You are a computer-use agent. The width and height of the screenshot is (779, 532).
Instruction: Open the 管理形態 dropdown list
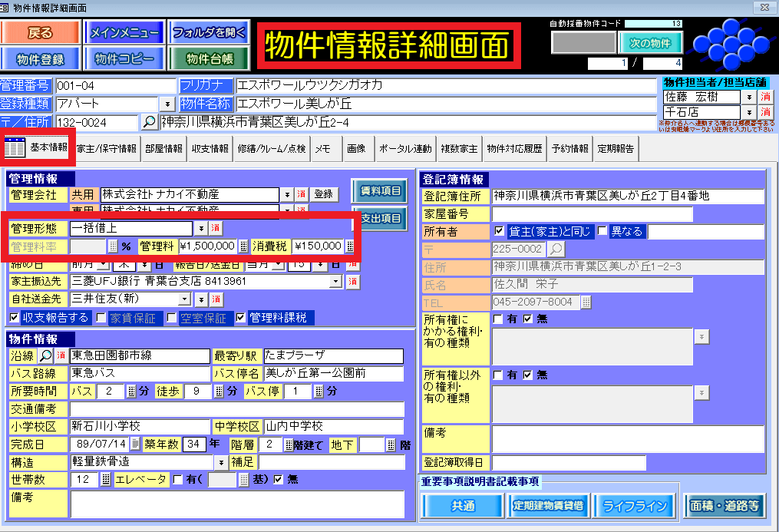pos(200,228)
